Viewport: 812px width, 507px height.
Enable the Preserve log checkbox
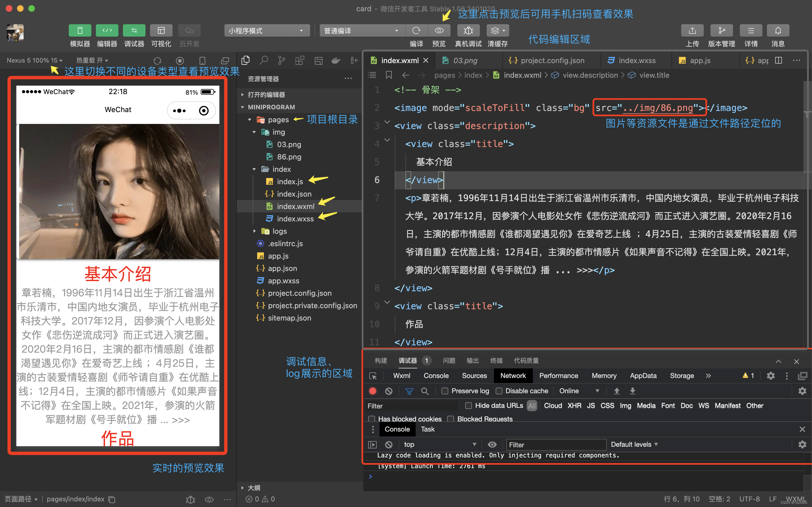(445, 391)
